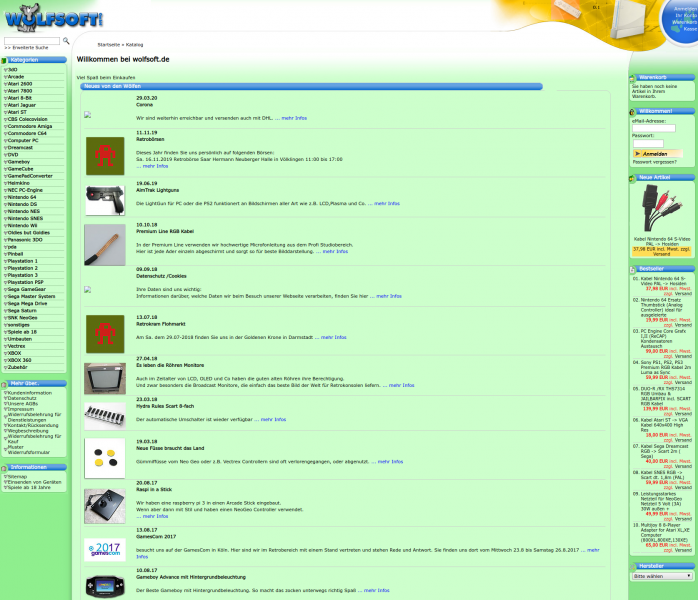The image size is (698, 600).
Task: Open the Zubehör category
Action: click(17, 368)
